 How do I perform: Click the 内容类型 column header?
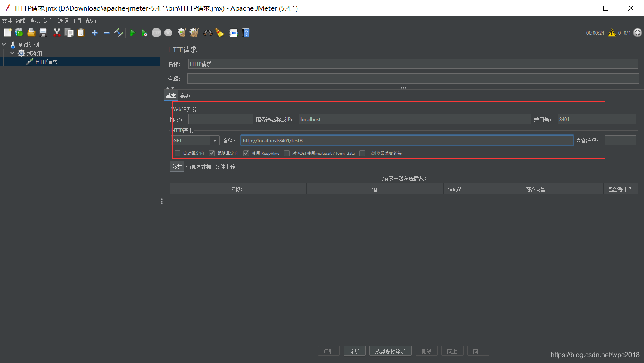tap(536, 189)
